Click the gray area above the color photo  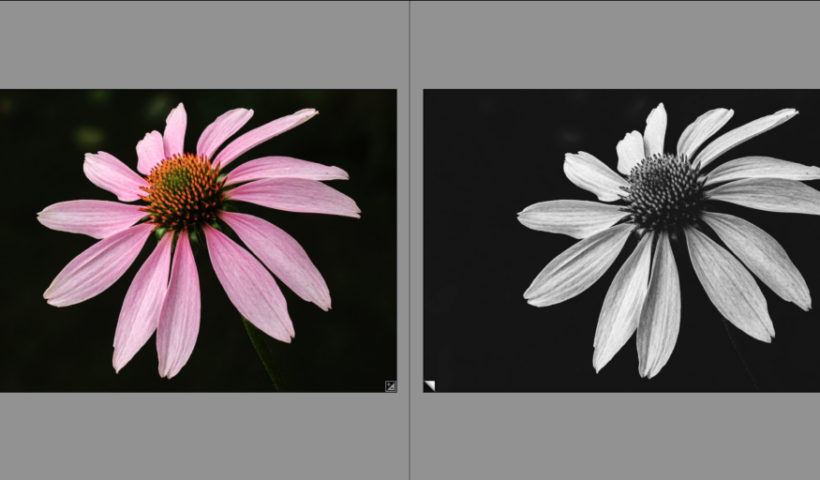click(x=200, y=45)
